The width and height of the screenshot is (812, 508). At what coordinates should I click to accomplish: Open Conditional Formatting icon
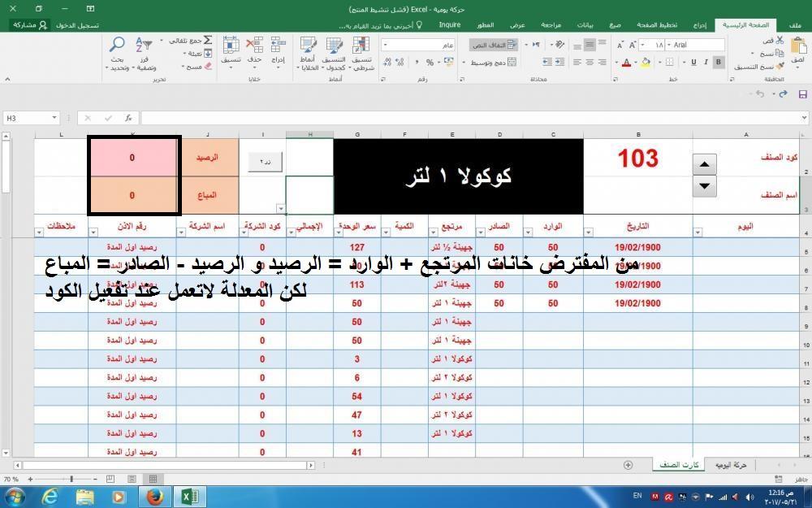click(361, 46)
